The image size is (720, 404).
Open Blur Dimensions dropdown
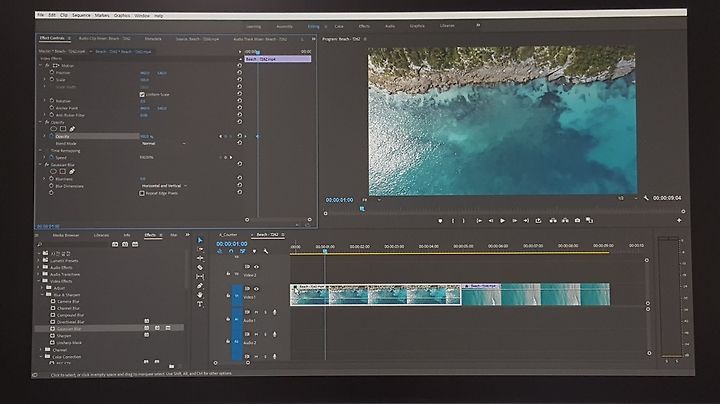[x=164, y=186]
